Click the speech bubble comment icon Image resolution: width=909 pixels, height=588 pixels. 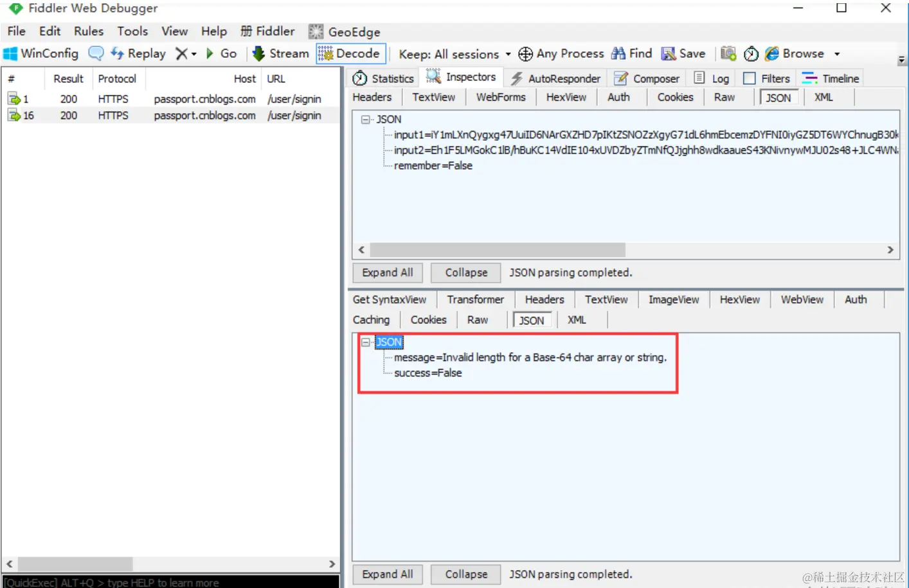click(x=96, y=53)
